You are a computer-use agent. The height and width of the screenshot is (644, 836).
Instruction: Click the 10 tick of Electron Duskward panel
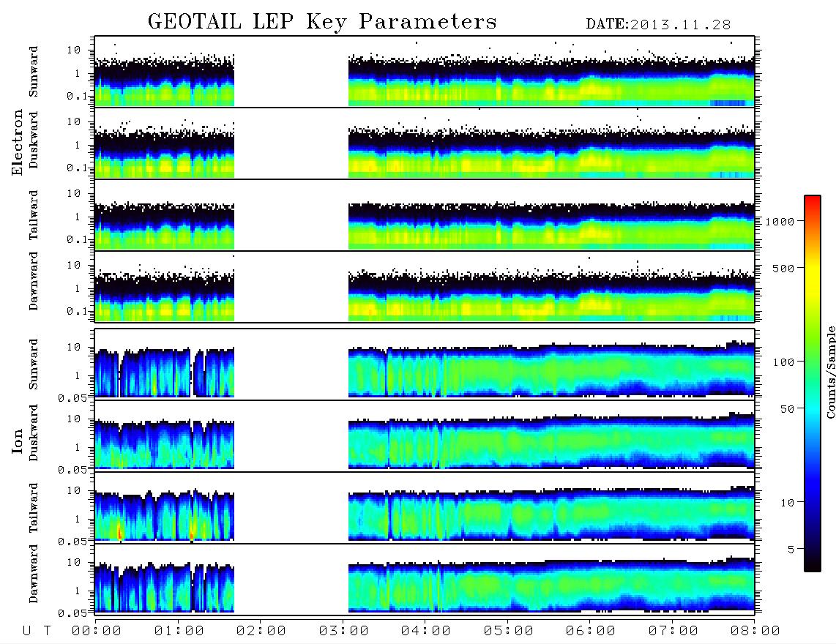pyautogui.click(x=74, y=121)
